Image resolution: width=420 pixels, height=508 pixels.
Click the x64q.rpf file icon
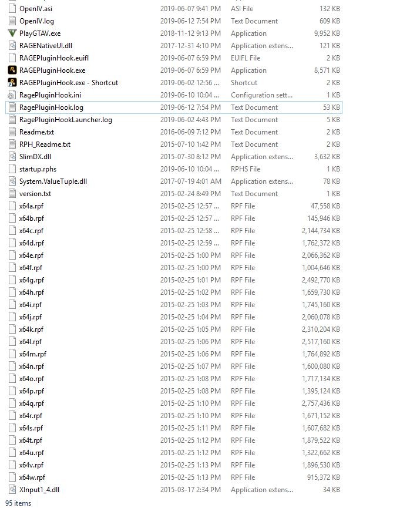point(12,403)
